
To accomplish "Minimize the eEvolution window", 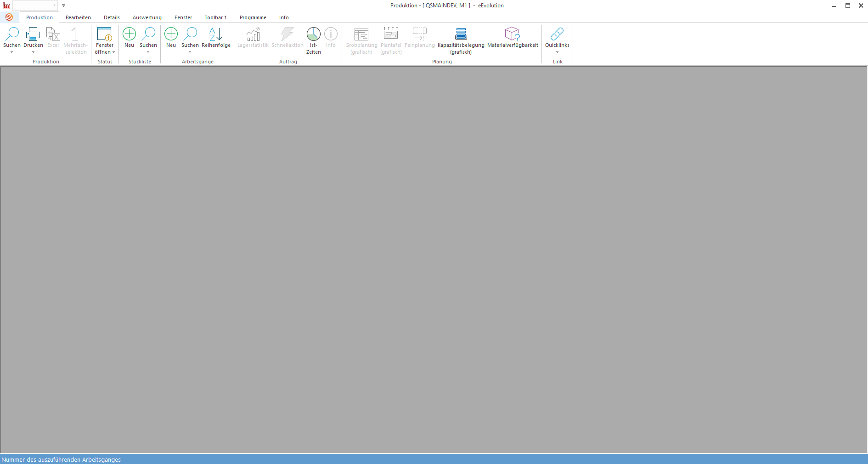I will pyautogui.click(x=834, y=6).
